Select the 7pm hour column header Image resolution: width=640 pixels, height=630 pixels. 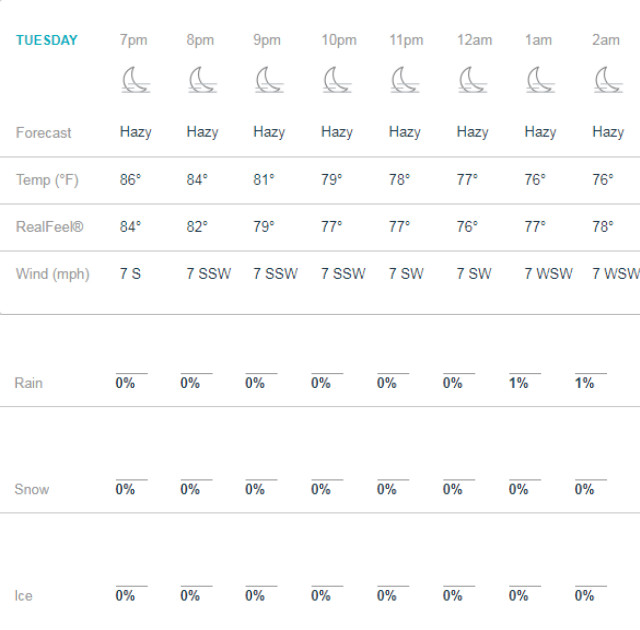coord(133,40)
